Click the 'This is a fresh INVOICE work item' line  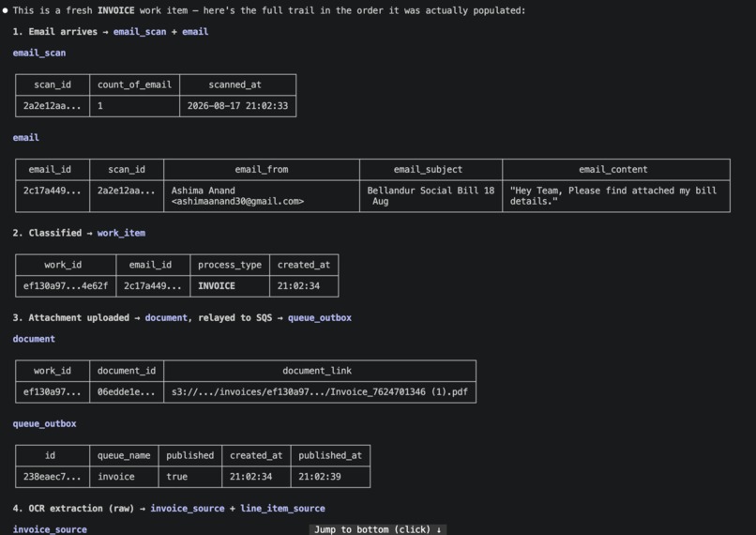tap(269, 10)
